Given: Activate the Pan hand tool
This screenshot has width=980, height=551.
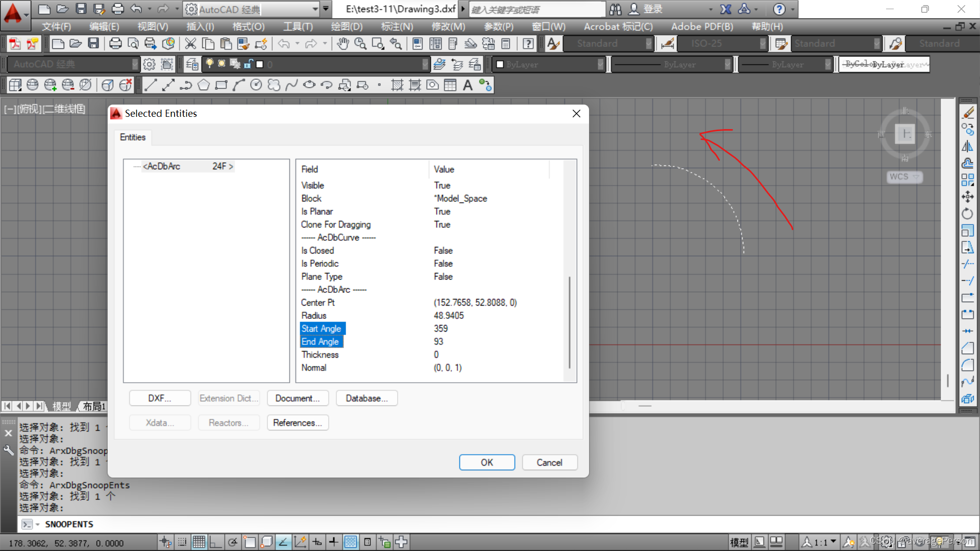Looking at the screenshot, I should tap(342, 44).
